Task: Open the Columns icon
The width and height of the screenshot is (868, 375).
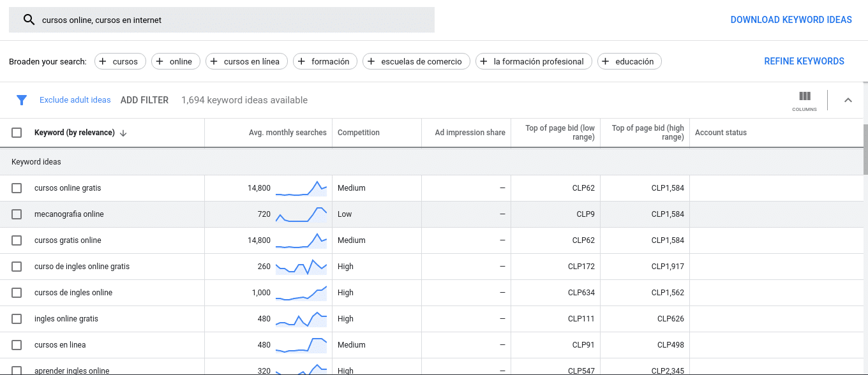Action: [x=805, y=101]
